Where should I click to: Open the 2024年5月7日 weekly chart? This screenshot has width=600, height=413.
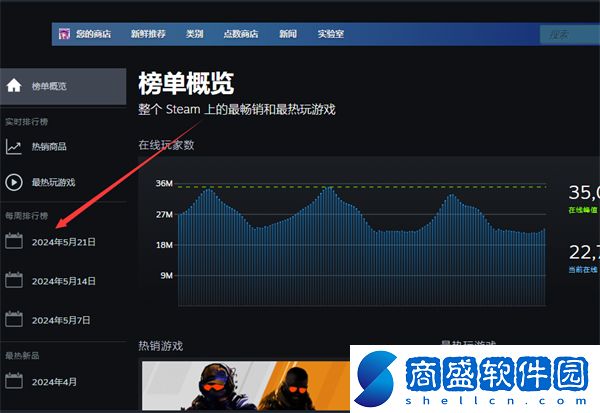pyautogui.click(x=61, y=320)
